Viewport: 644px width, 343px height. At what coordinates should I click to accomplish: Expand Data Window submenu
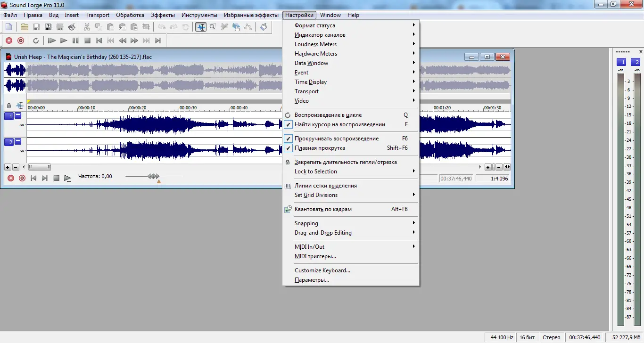pos(351,63)
